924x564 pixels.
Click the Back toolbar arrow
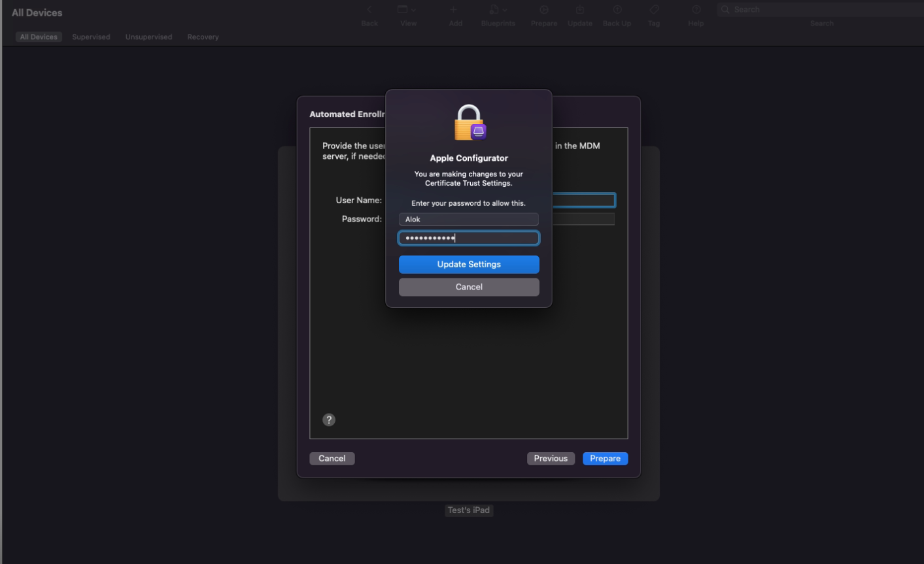(369, 10)
